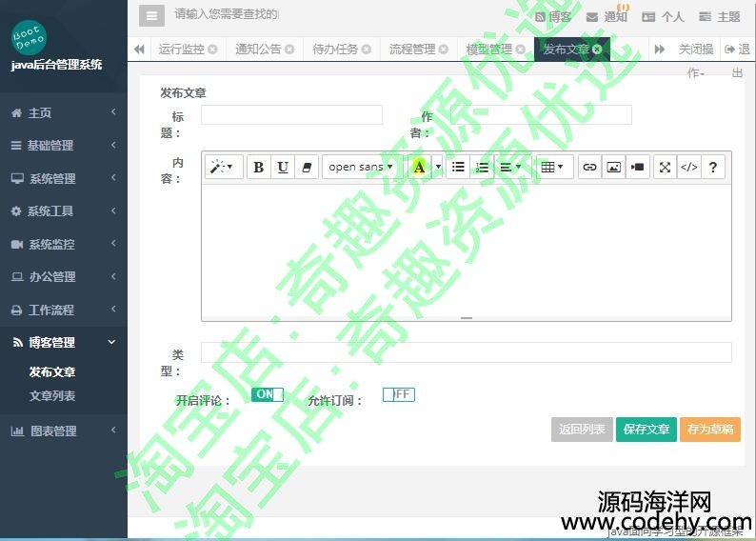756x541 pixels.
Task: Switch to the 模型管理 tab
Action: tap(488, 50)
